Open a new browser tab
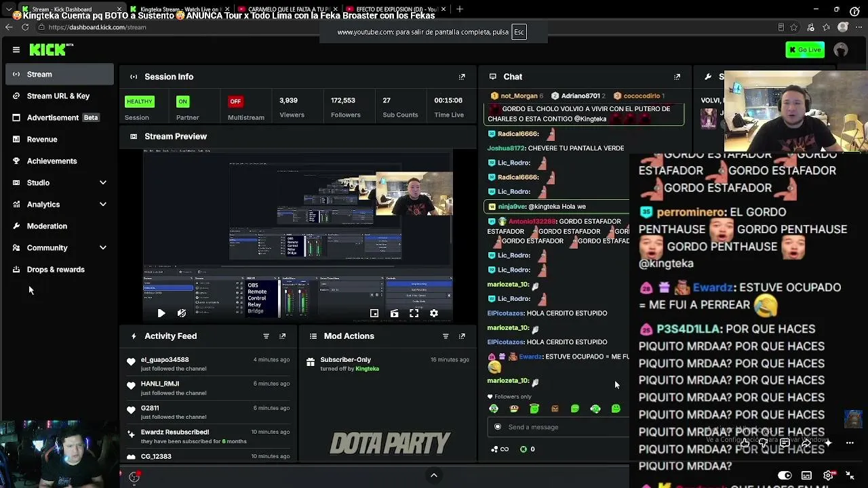The height and width of the screenshot is (488, 868). [460, 9]
